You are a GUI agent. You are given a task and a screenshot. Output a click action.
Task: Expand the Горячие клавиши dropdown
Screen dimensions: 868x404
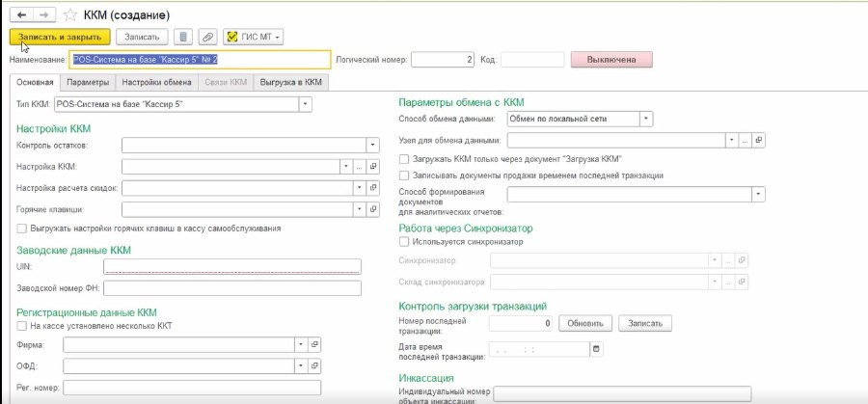click(x=360, y=210)
